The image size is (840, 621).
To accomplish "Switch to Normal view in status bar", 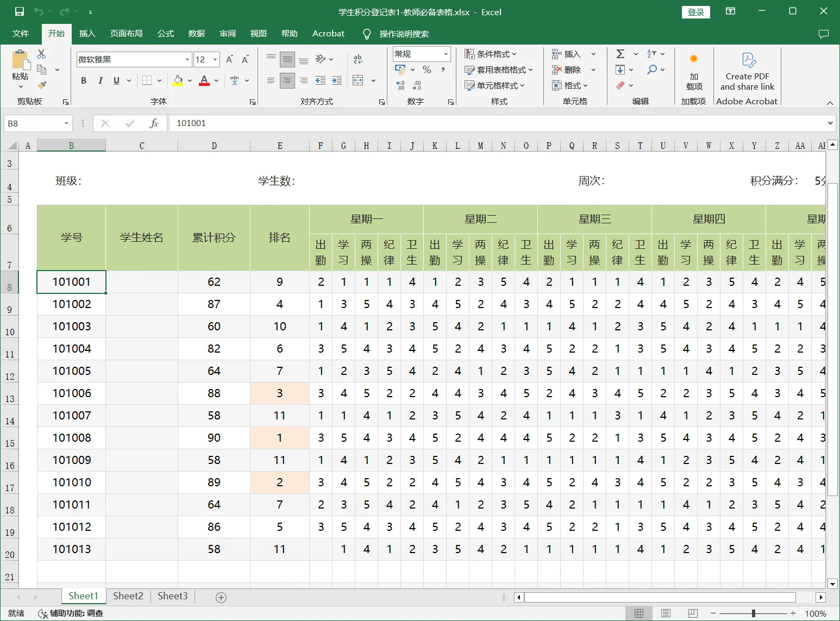I will coord(639,613).
